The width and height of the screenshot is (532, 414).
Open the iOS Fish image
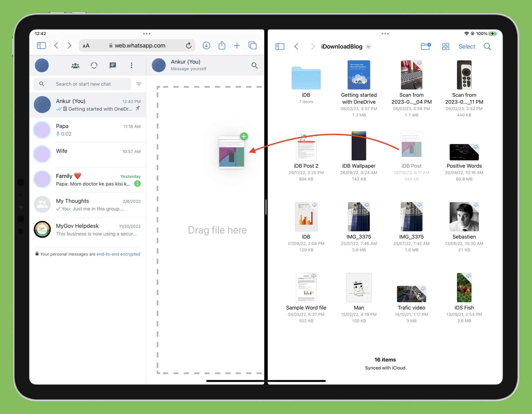[464, 288]
